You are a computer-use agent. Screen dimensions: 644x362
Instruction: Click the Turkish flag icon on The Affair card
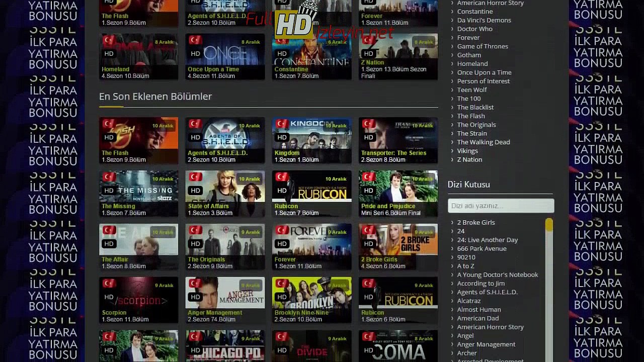109,230
